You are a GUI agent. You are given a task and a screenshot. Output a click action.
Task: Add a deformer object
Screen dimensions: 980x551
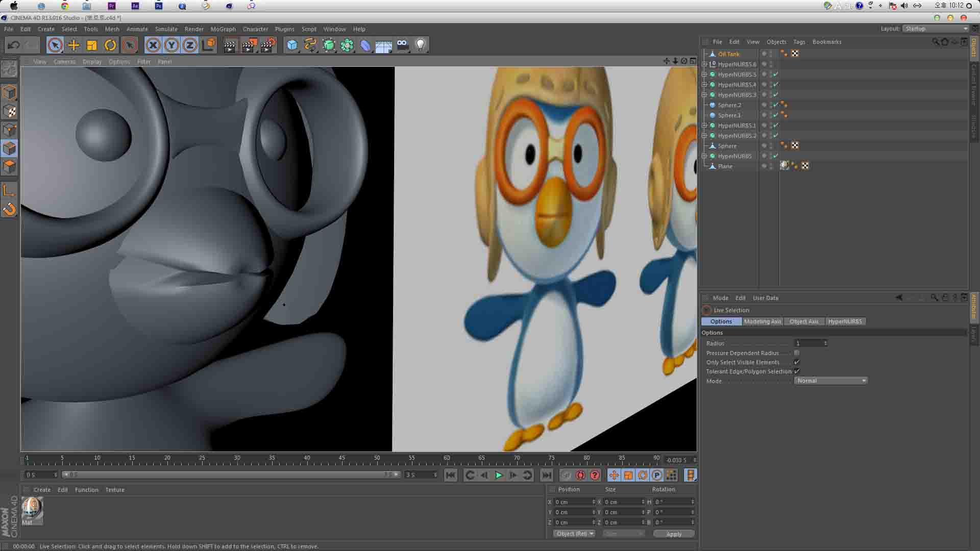(x=365, y=45)
